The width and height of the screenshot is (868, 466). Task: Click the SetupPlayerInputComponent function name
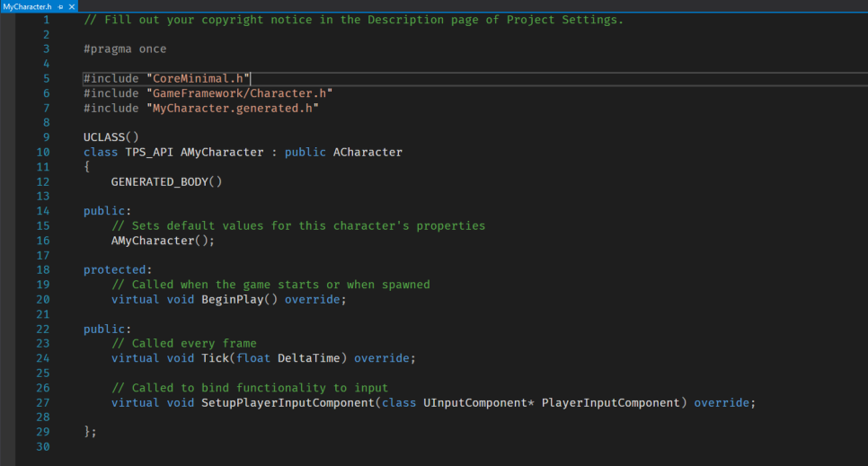click(x=288, y=403)
